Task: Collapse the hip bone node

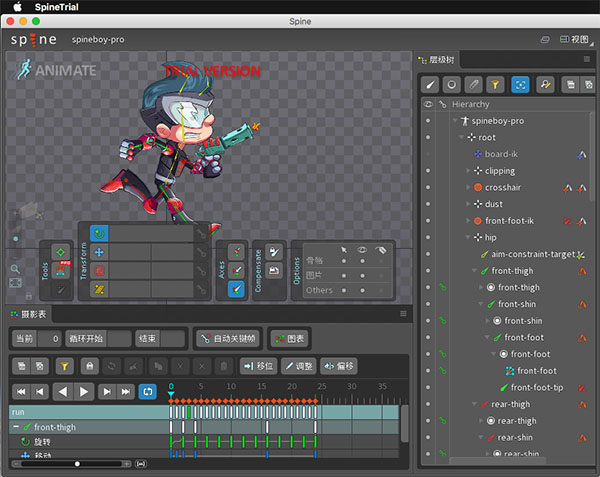Action: tap(468, 237)
